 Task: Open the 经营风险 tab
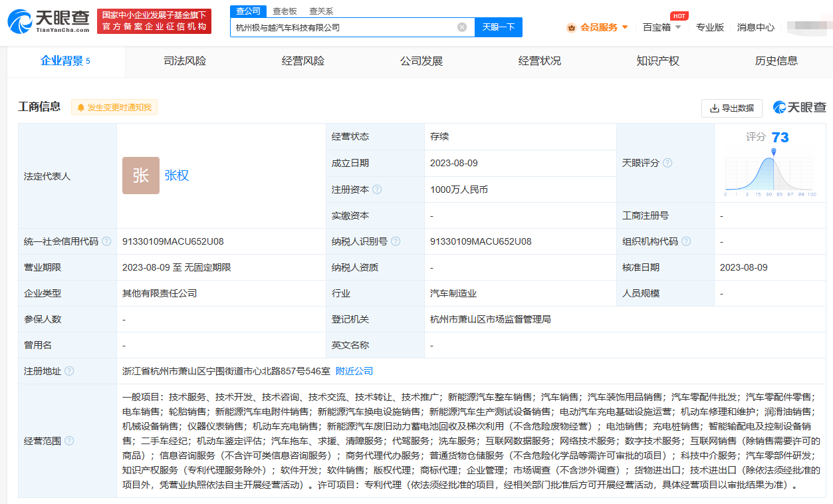click(x=303, y=61)
